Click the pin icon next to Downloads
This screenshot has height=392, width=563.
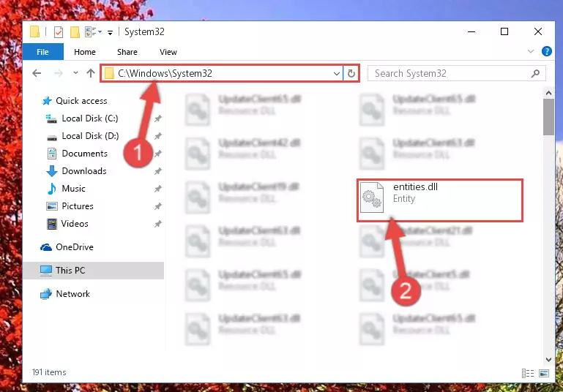point(157,171)
